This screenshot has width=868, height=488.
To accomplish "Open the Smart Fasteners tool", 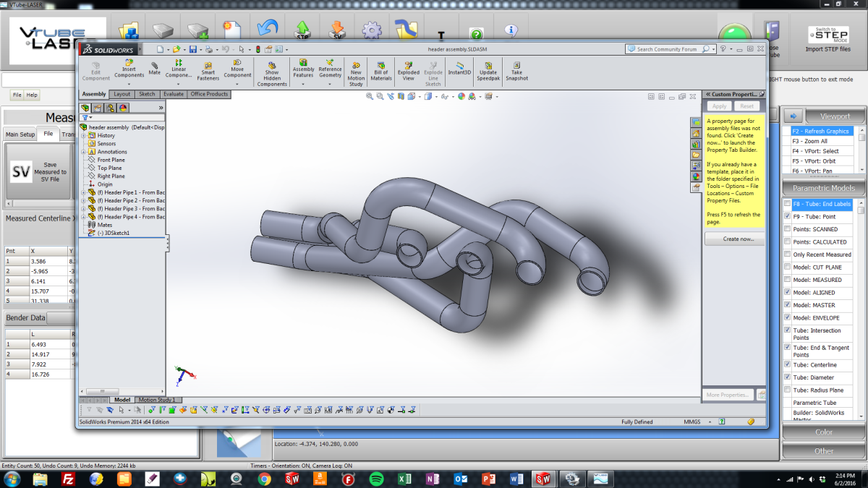I will [x=208, y=71].
